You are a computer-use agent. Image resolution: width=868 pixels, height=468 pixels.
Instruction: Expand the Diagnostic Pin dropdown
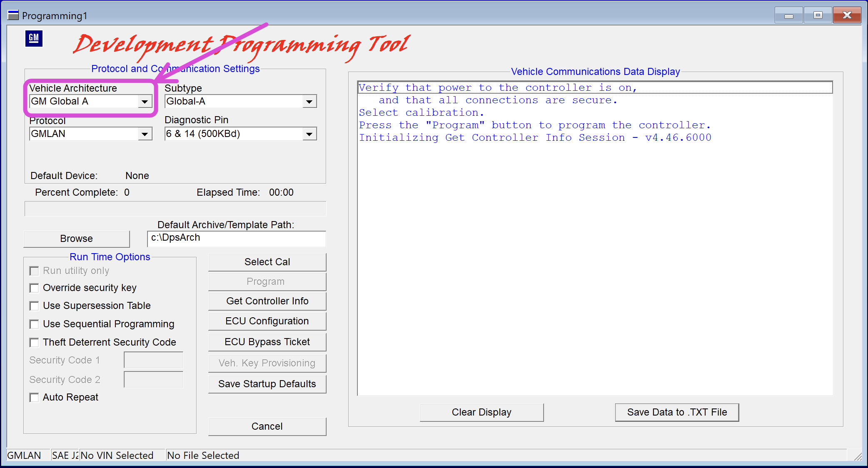309,134
